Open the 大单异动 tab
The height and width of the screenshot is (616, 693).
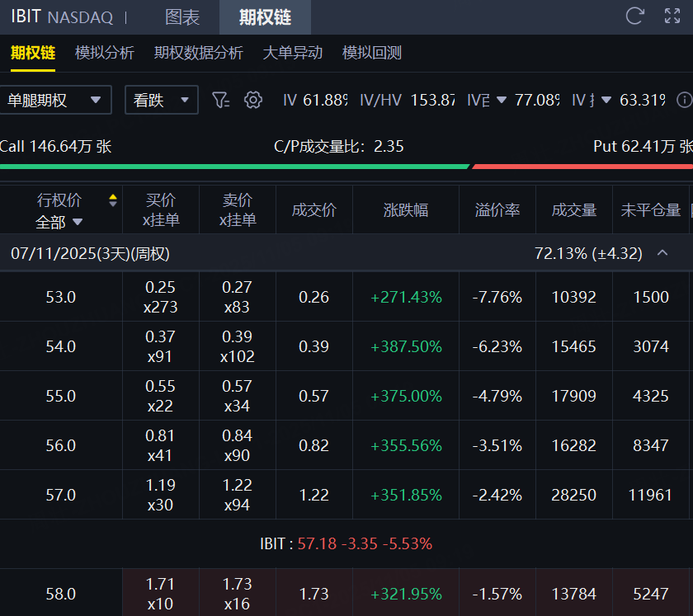click(293, 53)
